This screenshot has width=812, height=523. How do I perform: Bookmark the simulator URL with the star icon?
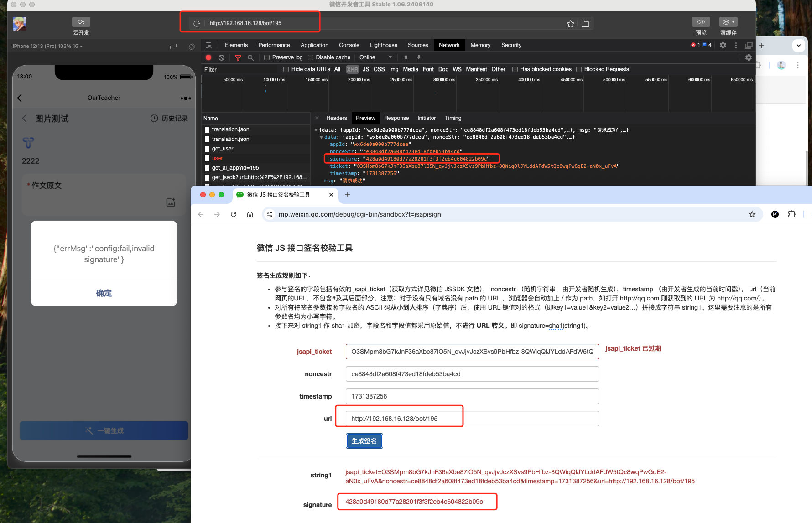tap(571, 24)
